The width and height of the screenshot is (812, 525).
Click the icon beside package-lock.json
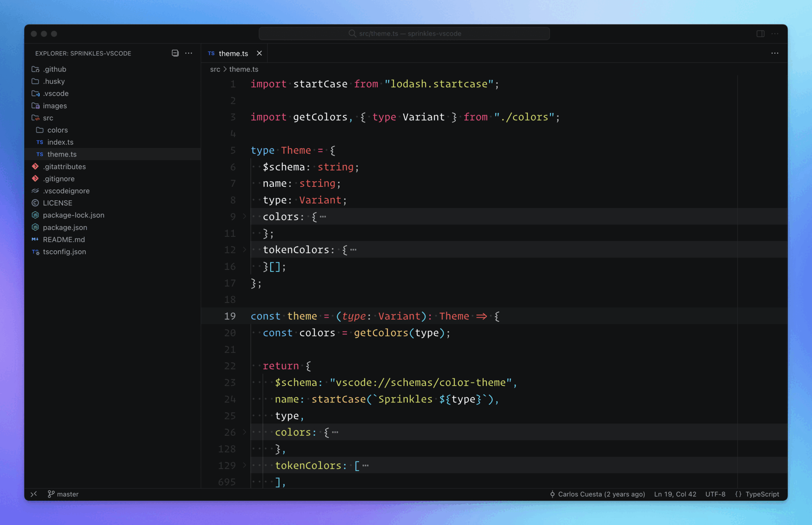tap(35, 215)
